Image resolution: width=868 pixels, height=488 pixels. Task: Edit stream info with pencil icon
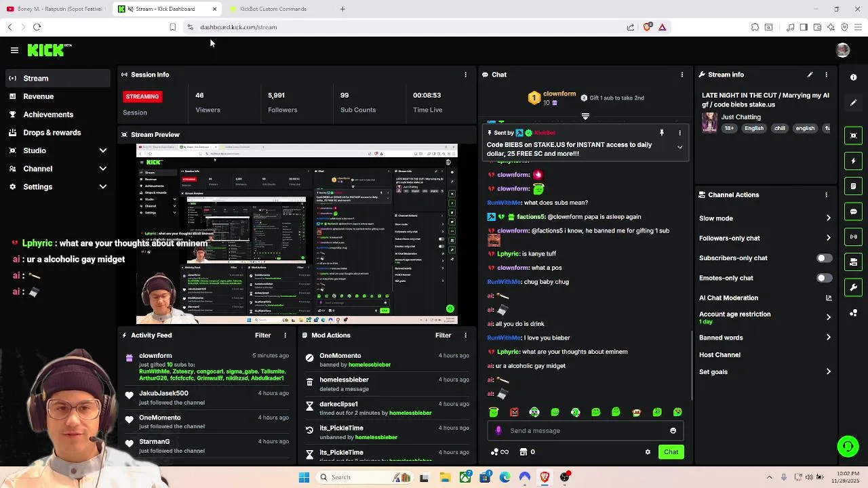click(810, 75)
